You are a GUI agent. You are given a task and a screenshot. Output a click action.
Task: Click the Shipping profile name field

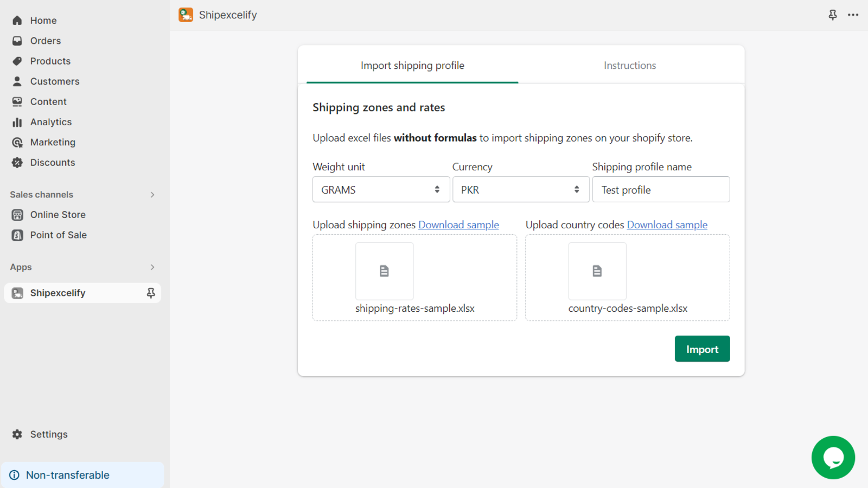coord(661,189)
